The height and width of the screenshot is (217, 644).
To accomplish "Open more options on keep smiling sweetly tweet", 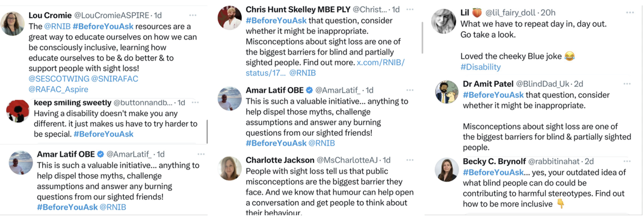I will [x=195, y=102].
